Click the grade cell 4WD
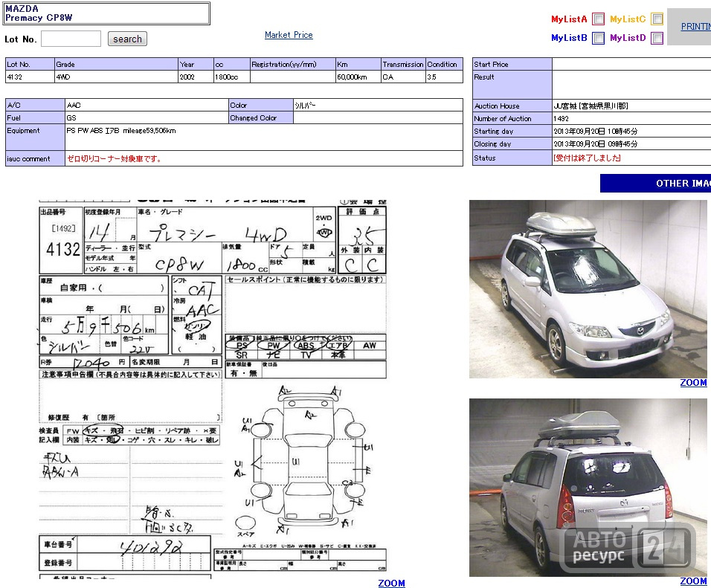Screen dimensions: 711x588 pyautogui.click(x=116, y=77)
